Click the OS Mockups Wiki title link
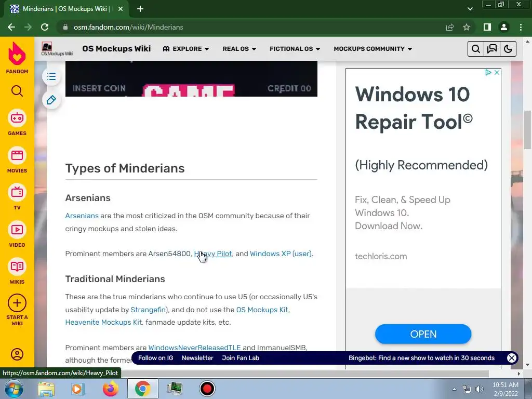This screenshot has width=532, height=399. coord(116,49)
